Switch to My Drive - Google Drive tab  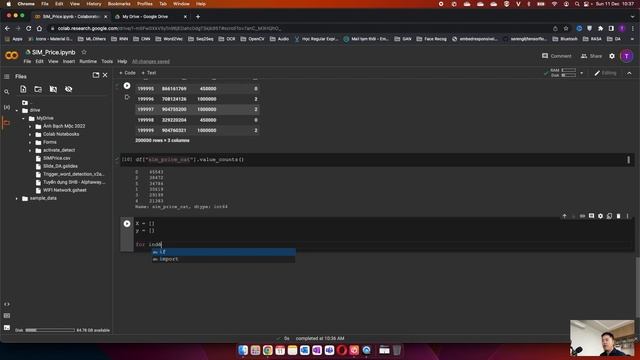pyautogui.click(x=145, y=17)
